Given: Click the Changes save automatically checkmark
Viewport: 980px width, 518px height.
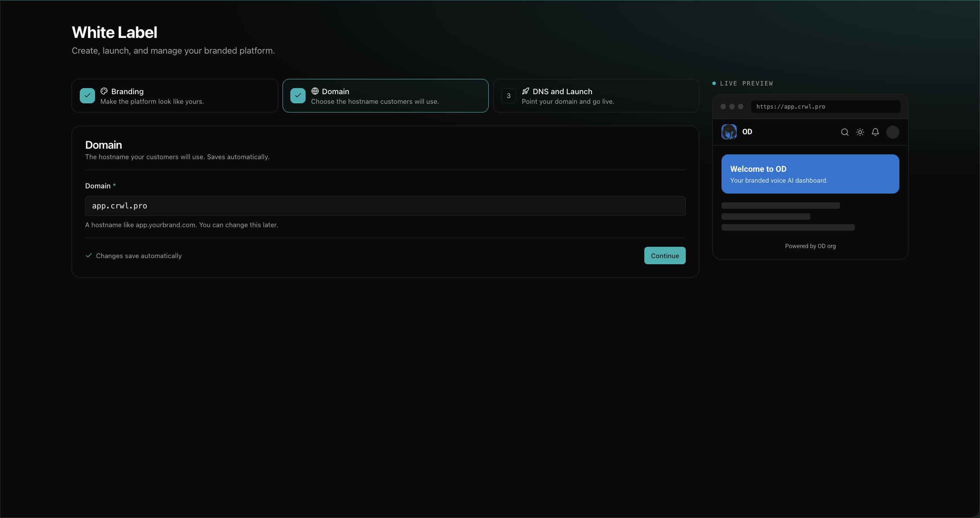Looking at the screenshot, I should pos(88,256).
